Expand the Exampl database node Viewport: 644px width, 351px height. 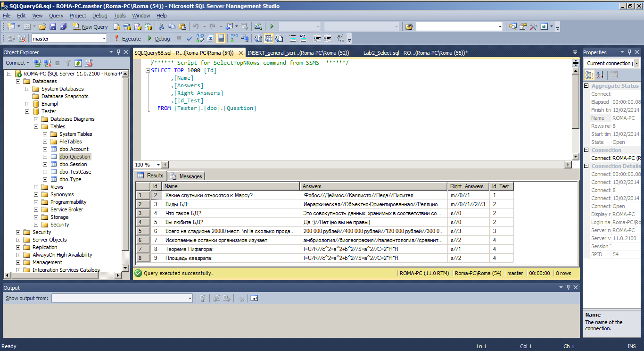point(27,104)
